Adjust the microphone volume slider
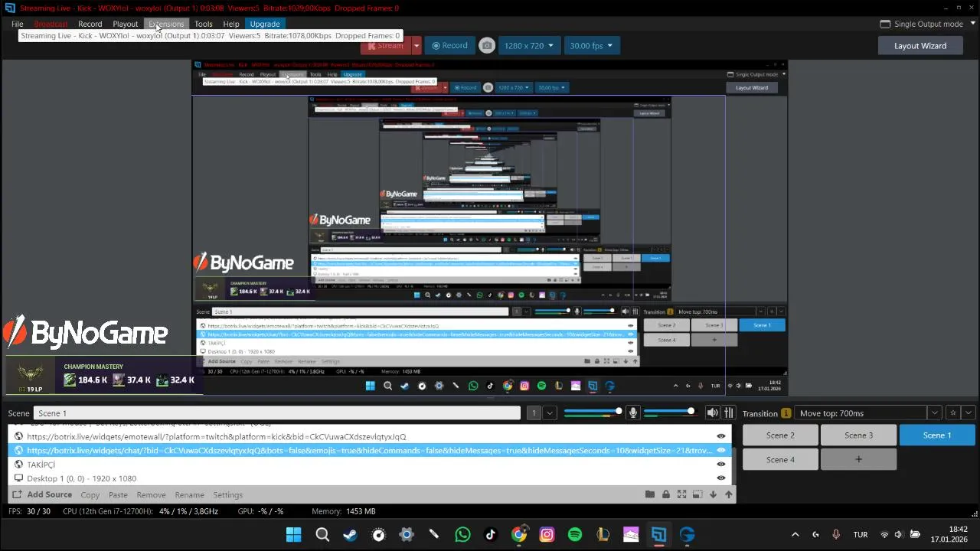Screen dimensions: 980x551 click(x=593, y=412)
